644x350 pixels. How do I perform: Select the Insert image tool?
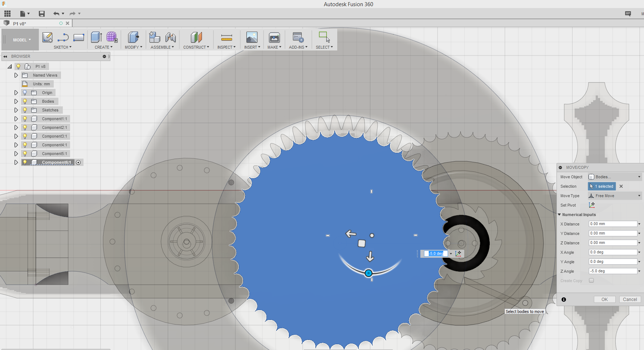252,37
